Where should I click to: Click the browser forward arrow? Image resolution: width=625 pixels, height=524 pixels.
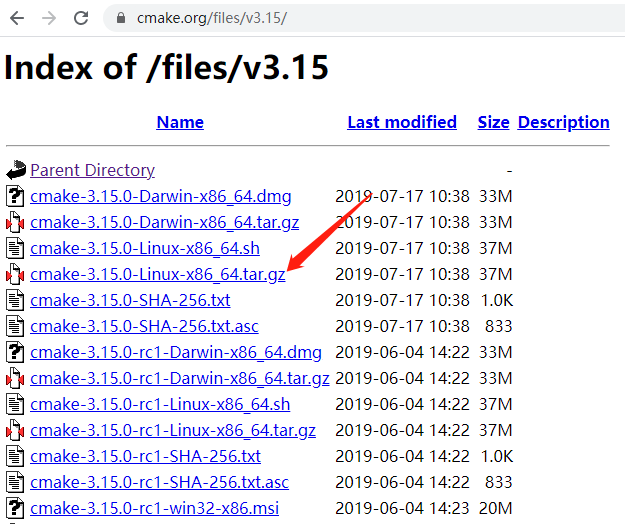coord(49,18)
